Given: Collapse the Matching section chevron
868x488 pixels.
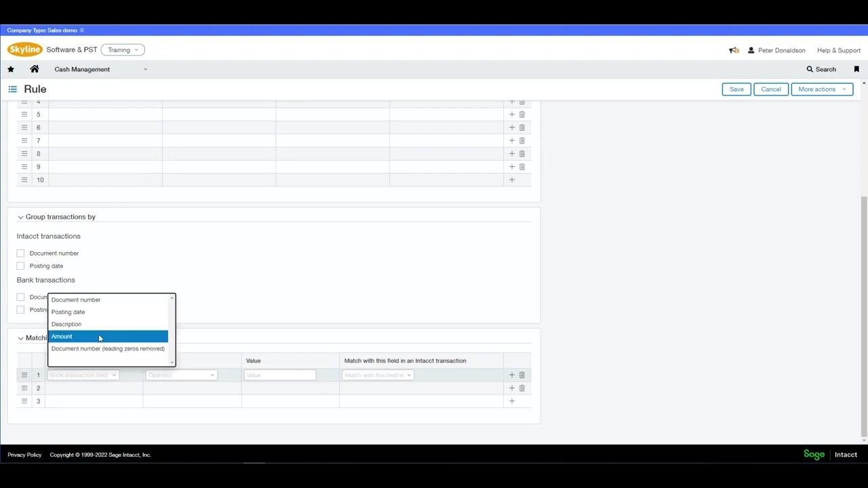Looking at the screenshot, I should (20, 338).
